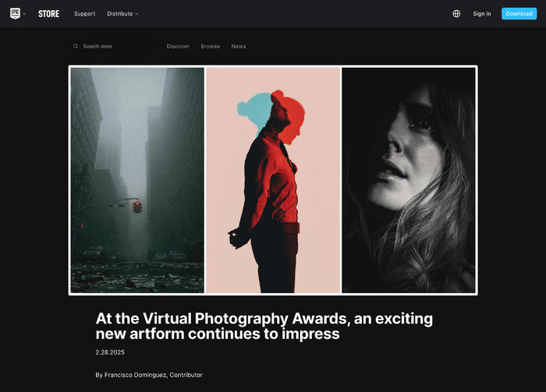546x392 pixels.
Task: Select the News tab
Action: (238, 46)
